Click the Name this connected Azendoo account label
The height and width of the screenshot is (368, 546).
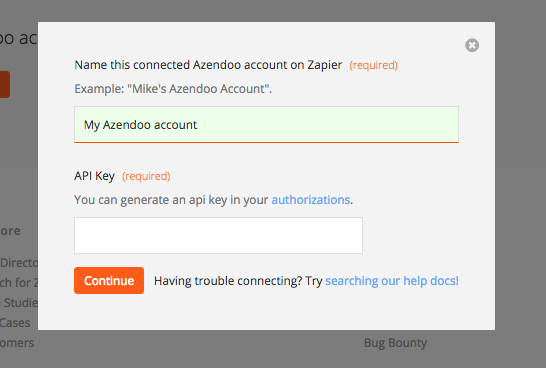(208, 65)
